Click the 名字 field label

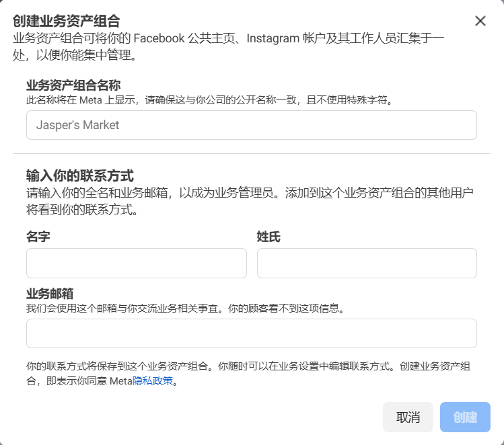(x=38, y=237)
